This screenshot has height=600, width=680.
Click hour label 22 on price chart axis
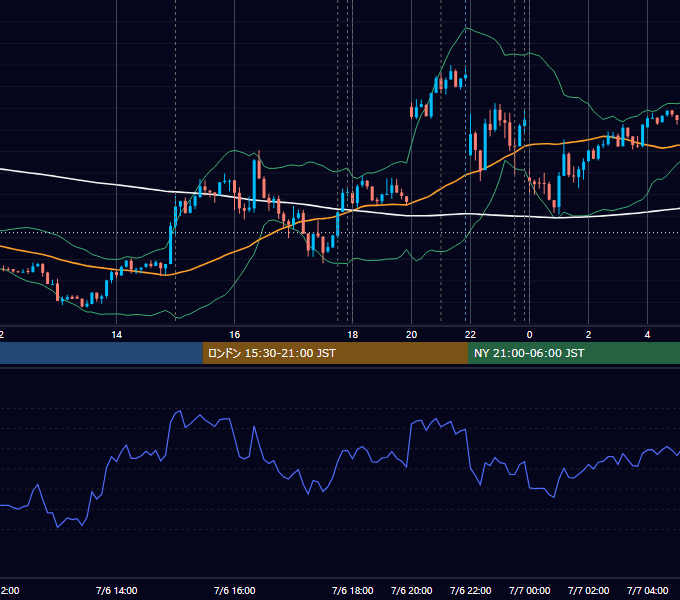tap(471, 335)
